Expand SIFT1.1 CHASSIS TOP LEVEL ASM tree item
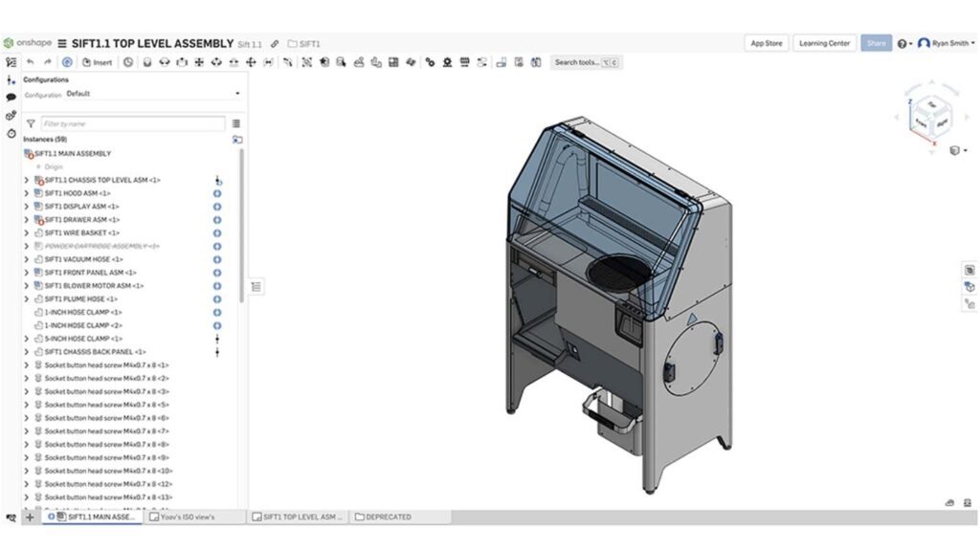This screenshot has height=551, width=980. (26, 178)
